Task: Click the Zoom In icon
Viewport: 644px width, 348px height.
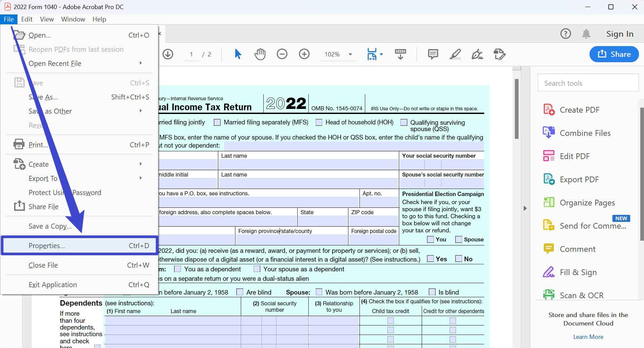Action: coord(304,54)
